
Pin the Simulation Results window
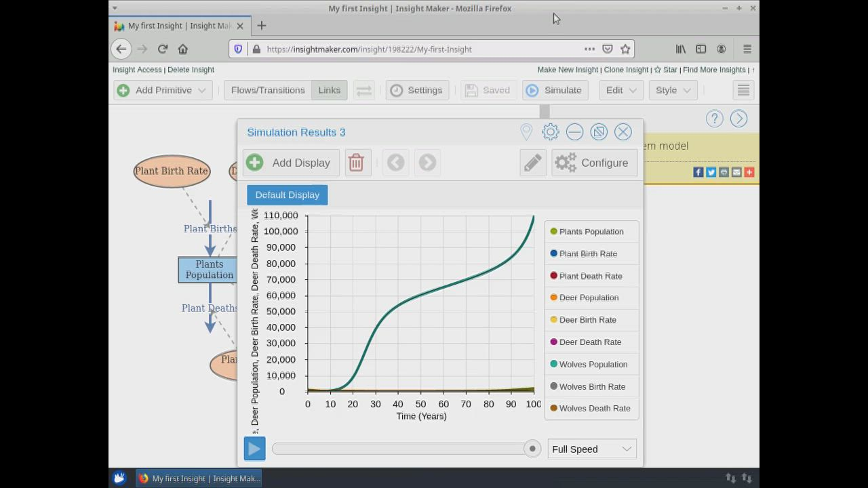pyautogui.click(x=526, y=131)
